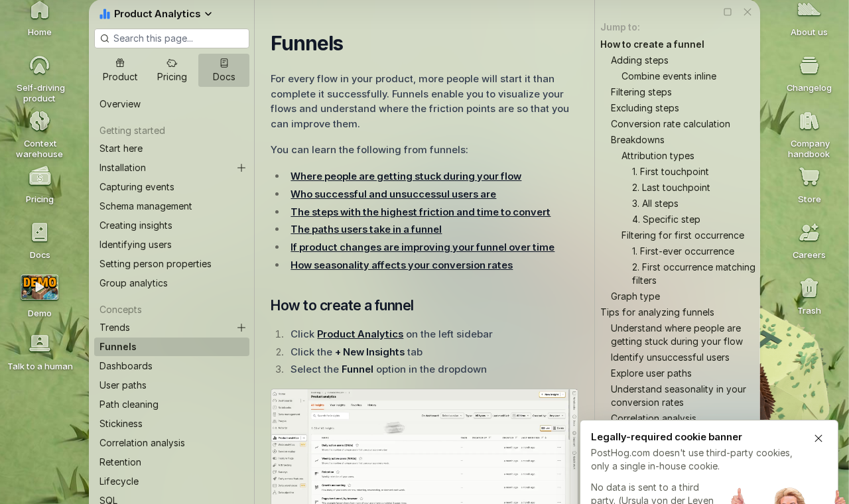Close the docs window
Image resolution: width=849 pixels, height=504 pixels.
[748, 12]
